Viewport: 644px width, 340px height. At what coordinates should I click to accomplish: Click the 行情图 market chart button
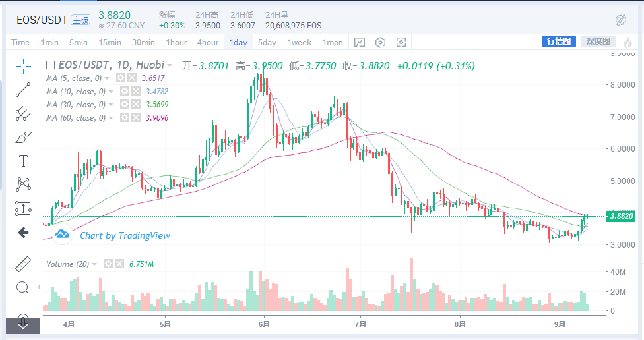click(x=559, y=42)
